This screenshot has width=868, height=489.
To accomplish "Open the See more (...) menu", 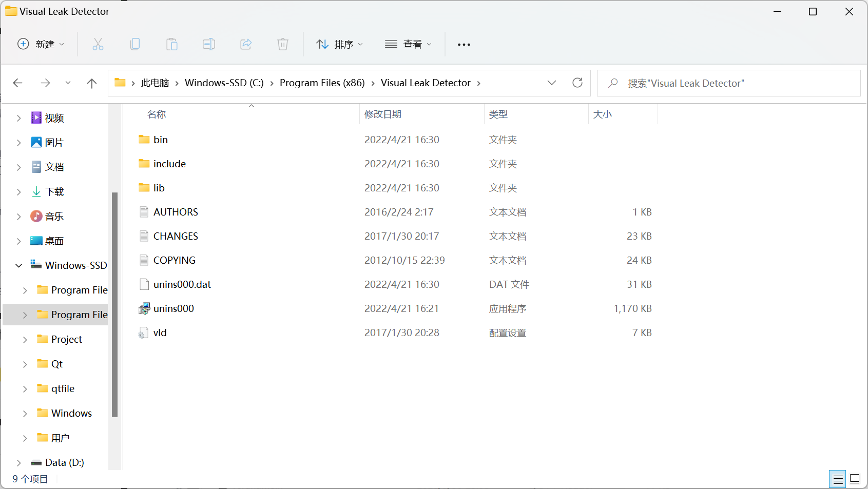I will (464, 44).
